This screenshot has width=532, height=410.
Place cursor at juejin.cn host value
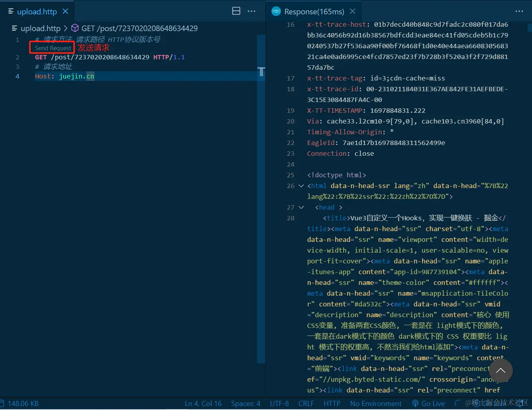click(x=77, y=76)
